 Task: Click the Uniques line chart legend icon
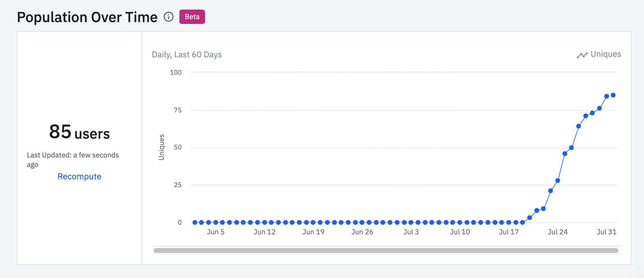(582, 55)
